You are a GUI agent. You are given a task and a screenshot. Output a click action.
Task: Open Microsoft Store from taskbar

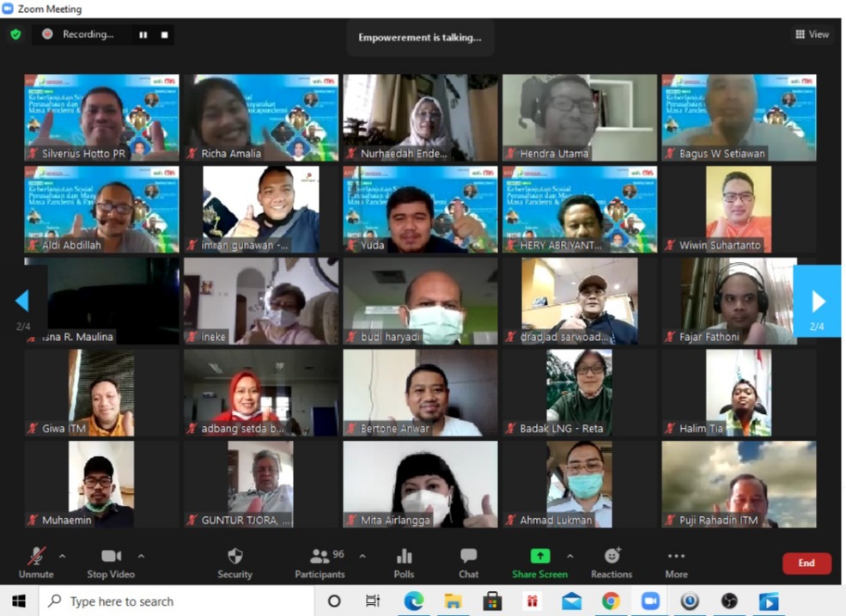tap(492, 601)
